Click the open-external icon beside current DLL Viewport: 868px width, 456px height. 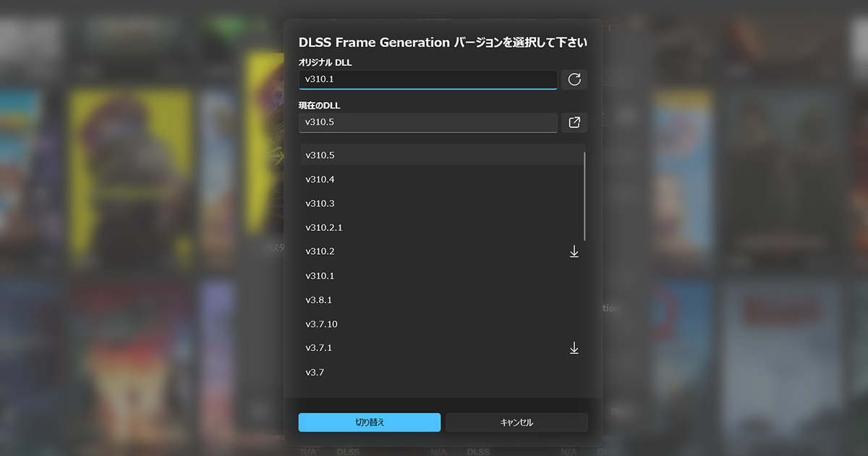click(x=574, y=122)
